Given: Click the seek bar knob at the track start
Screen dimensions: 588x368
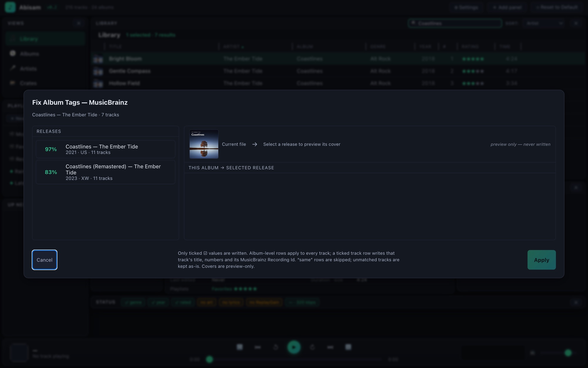Looking at the screenshot, I should point(209,359).
